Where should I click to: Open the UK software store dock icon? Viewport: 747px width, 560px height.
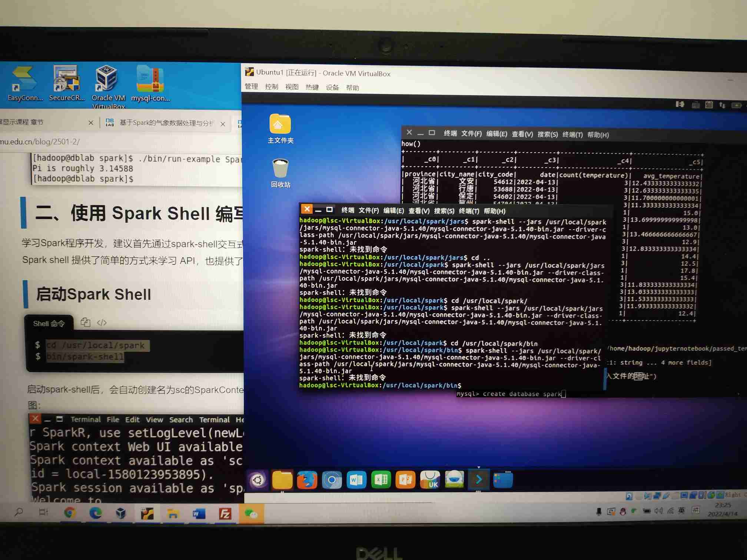430,480
